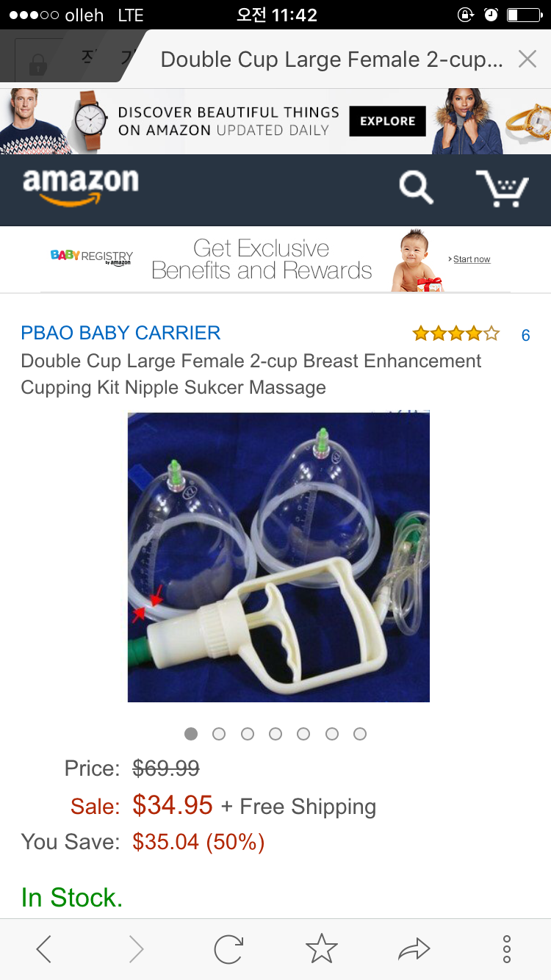The height and width of the screenshot is (980, 551).
Task: Reload the page with the refresh icon
Action: (228, 949)
